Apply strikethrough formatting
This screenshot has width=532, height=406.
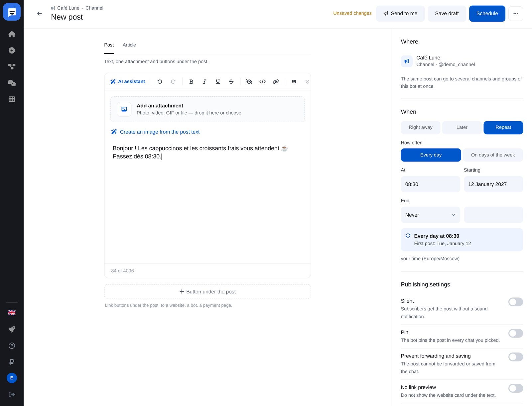[231, 81]
